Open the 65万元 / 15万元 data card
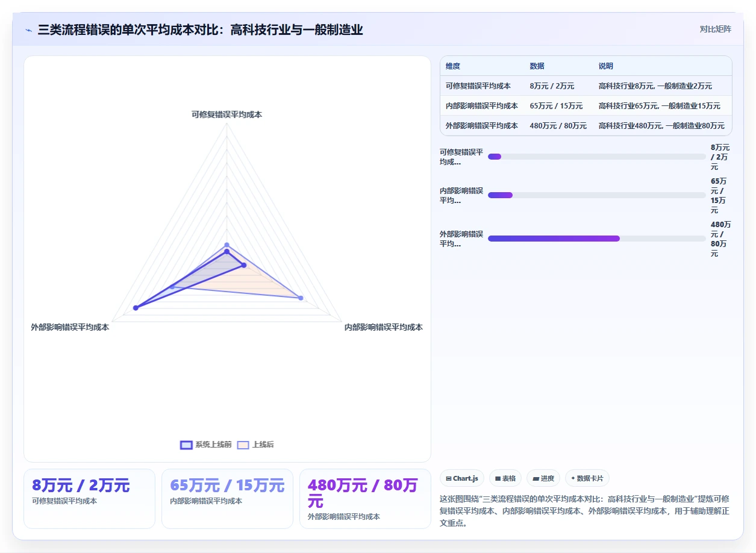Image resolution: width=756 pixels, height=553 pixels. point(227,499)
